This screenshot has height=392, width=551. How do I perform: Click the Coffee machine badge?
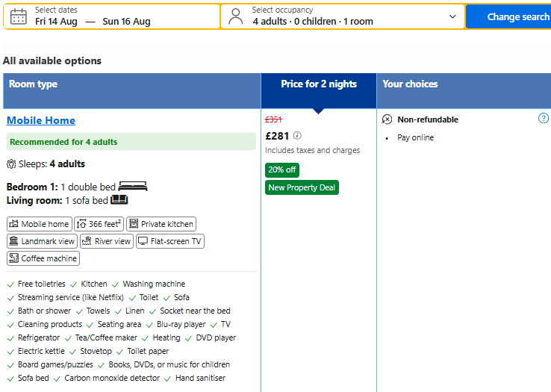43,258
